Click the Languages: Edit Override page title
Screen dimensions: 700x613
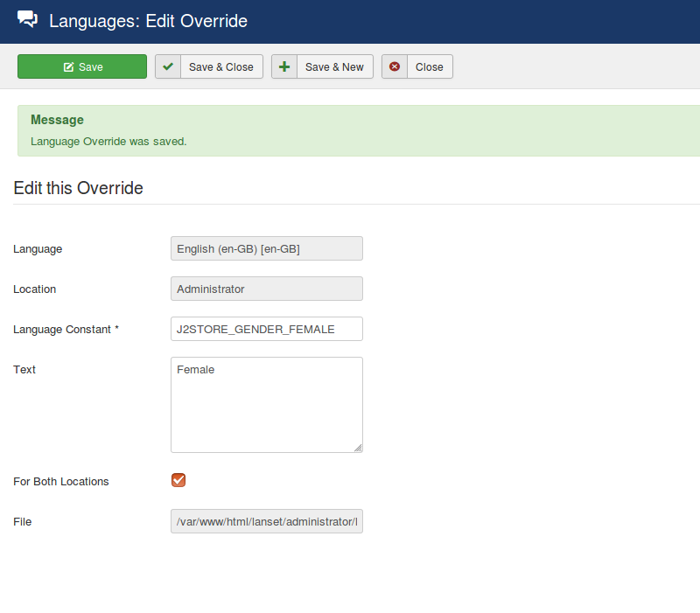click(148, 21)
